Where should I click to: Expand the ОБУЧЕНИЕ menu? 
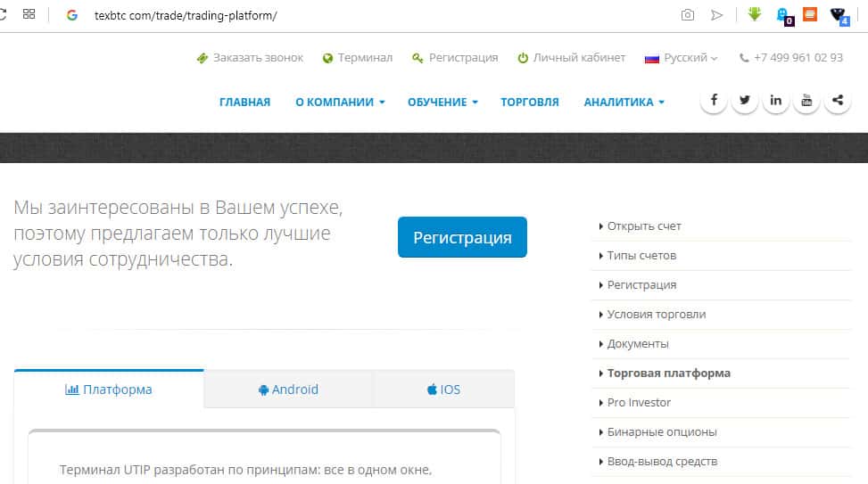(442, 103)
